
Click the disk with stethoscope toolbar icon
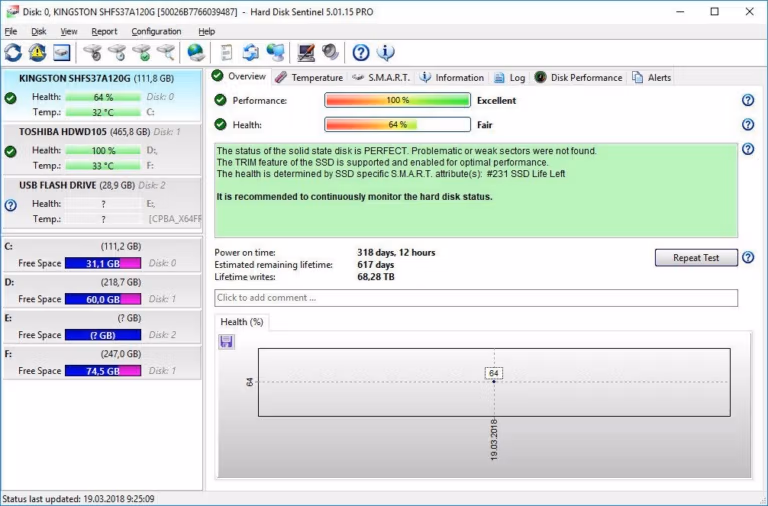point(92,52)
